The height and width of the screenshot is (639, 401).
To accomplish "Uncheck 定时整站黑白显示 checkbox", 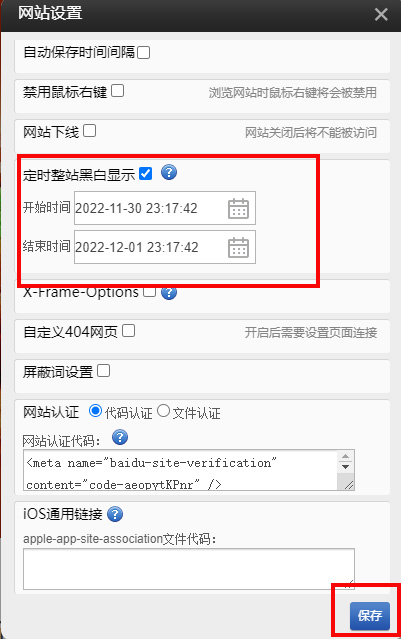I will 145,173.
